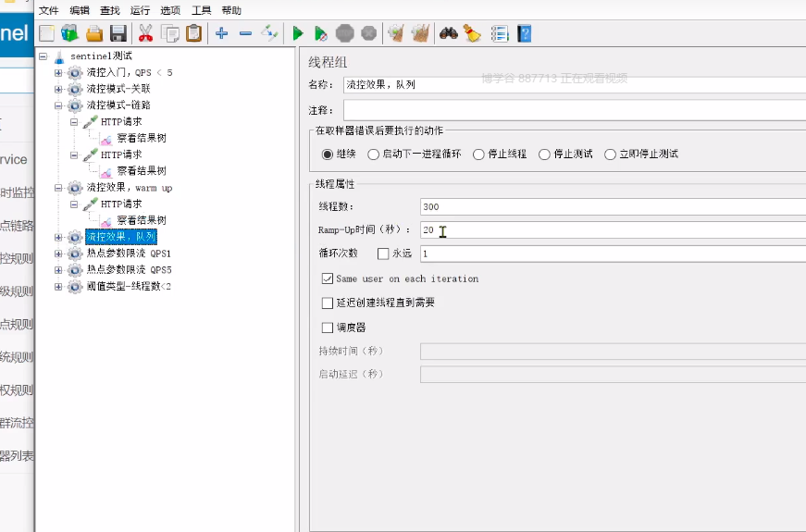Select 热点参数限流 QPS5 tree item
The height and width of the screenshot is (532, 806).
point(129,270)
